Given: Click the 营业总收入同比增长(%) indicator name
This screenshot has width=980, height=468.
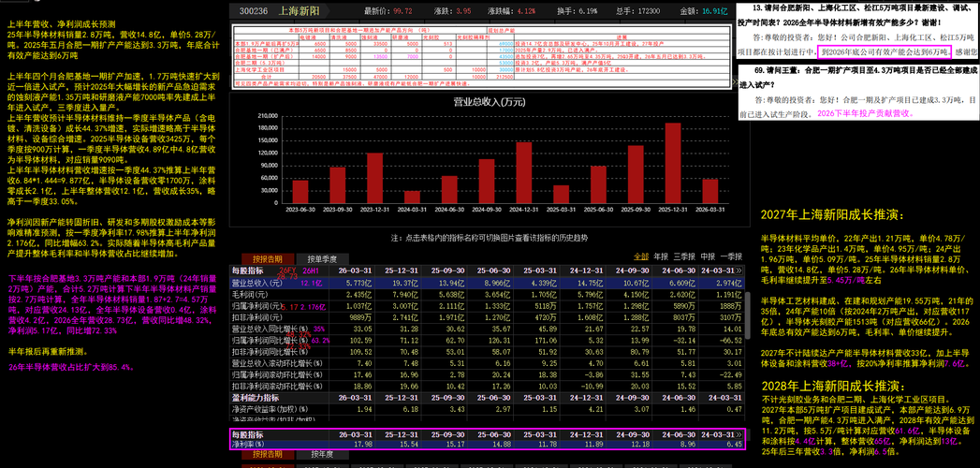Looking at the screenshot, I should click(x=268, y=329).
